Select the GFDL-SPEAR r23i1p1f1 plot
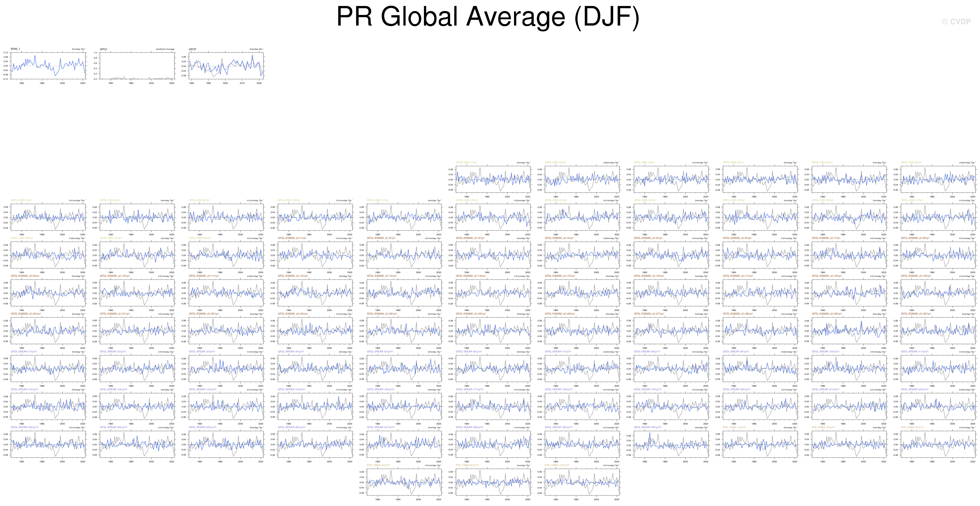980x506 pixels. point(48,444)
